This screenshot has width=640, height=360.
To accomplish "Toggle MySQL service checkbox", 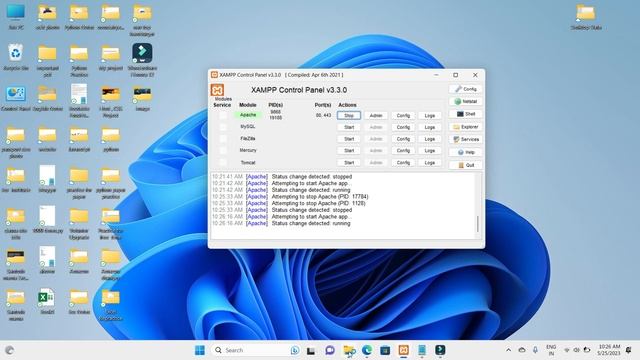I will pyautogui.click(x=223, y=127).
